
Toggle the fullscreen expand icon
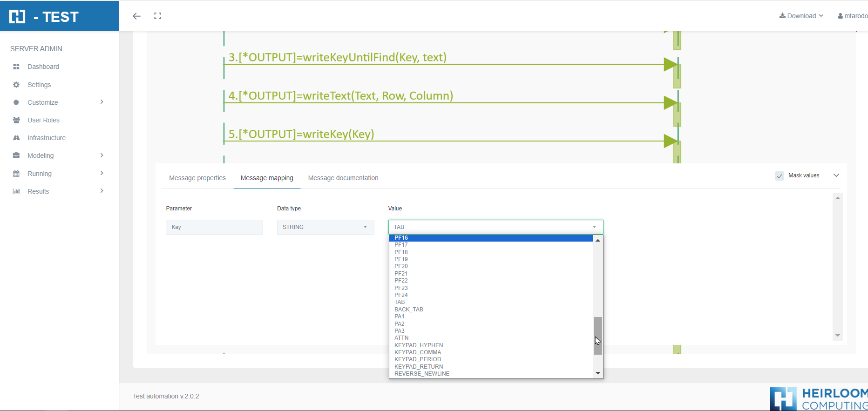[158, 16]
